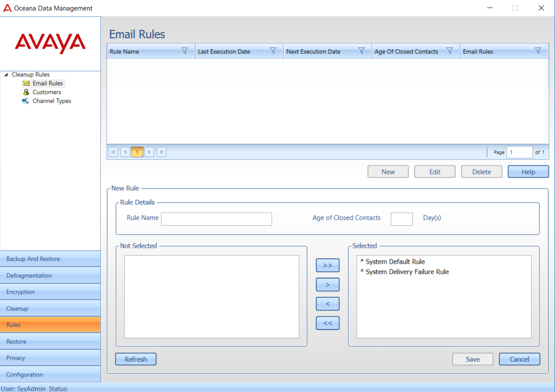Collapse the Cleanup Rules tree node
The image size is (555, 392).
tap(6, 75)
